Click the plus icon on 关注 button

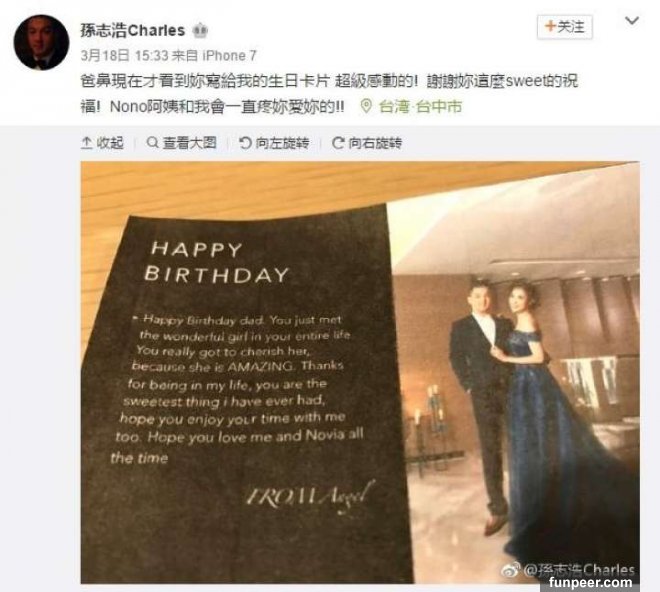click(x=550, y=27)
